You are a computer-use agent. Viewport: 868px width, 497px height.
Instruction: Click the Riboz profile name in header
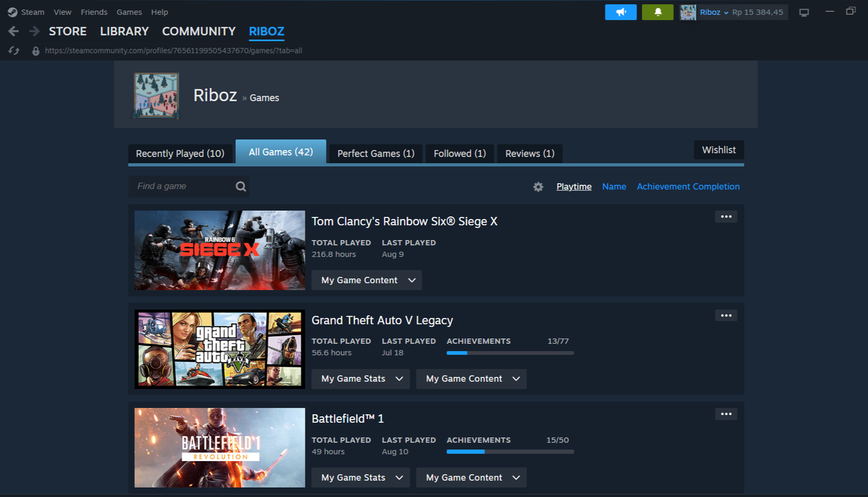215,95
